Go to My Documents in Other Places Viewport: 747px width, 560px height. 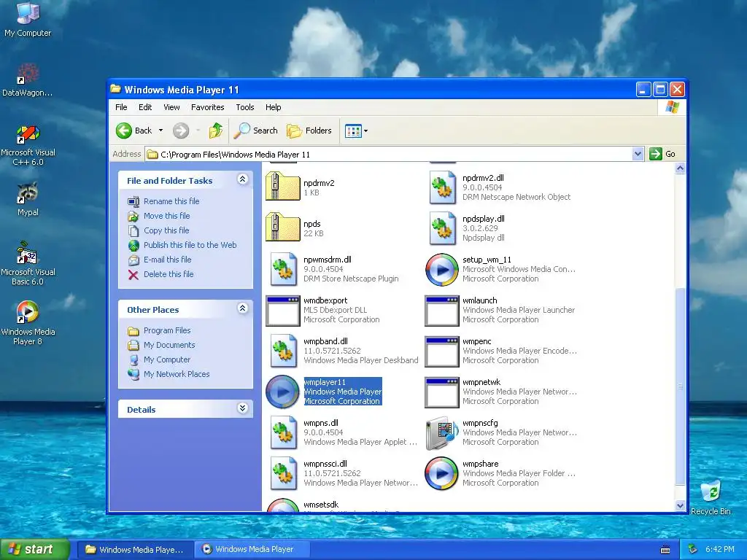(x=169, y=345)
